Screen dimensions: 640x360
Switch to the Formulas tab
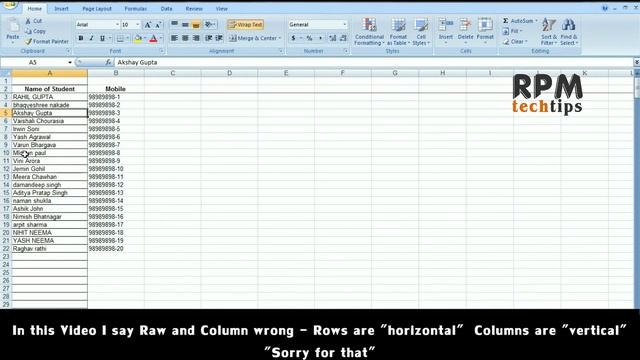pyautogui.click(x=136, y=9)
